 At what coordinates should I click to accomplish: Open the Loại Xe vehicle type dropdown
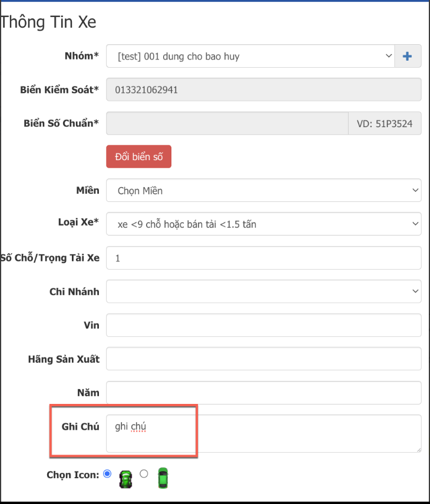[x=264, y=224]
